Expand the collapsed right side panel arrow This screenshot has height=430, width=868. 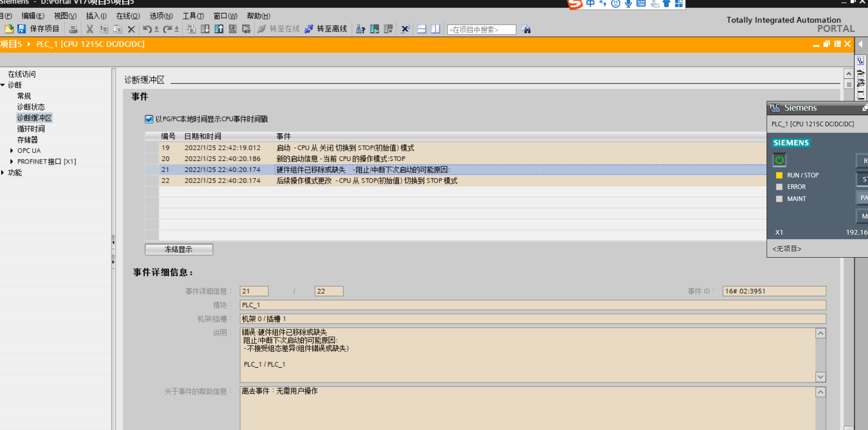tap(860, 44)
